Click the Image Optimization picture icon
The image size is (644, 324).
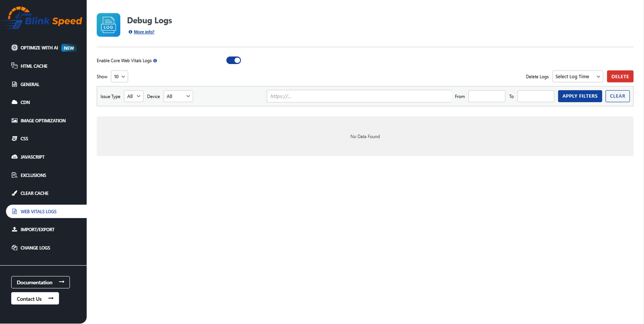[14, 120]
